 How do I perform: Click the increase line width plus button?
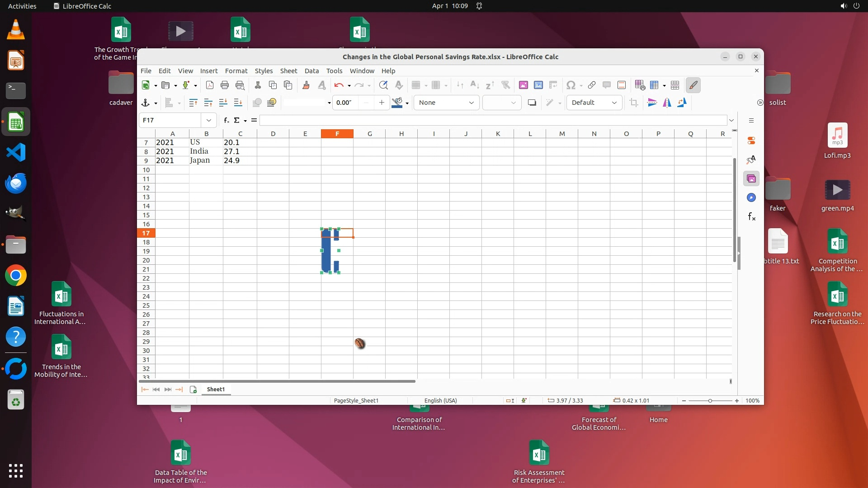(382, 103)
